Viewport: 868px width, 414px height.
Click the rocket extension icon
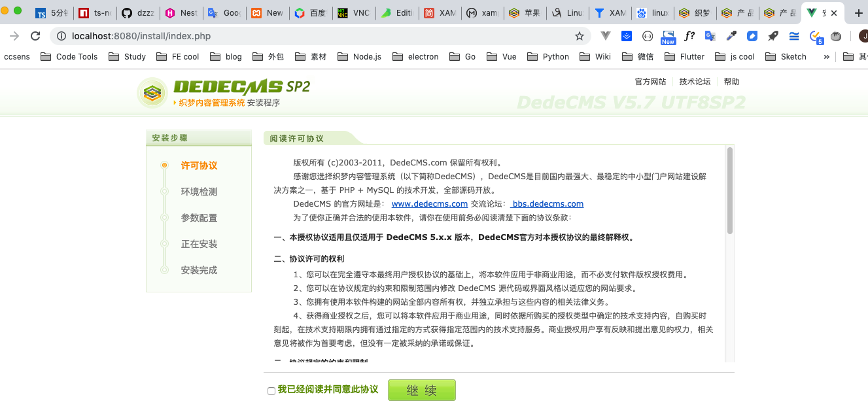click(773, 36)
